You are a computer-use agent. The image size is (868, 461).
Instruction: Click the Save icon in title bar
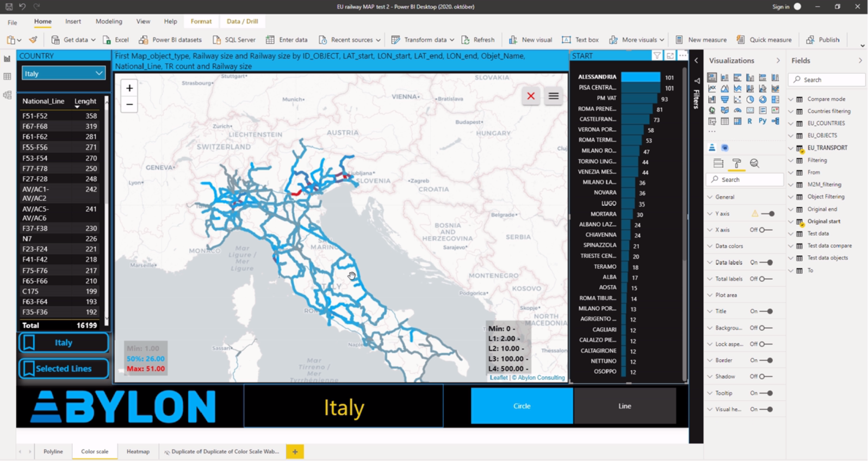(9, 7)
